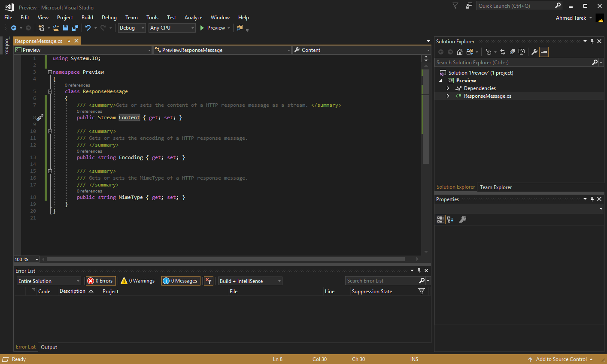Open the Build menu
This screenshot has height=364, width=607.
87,18
